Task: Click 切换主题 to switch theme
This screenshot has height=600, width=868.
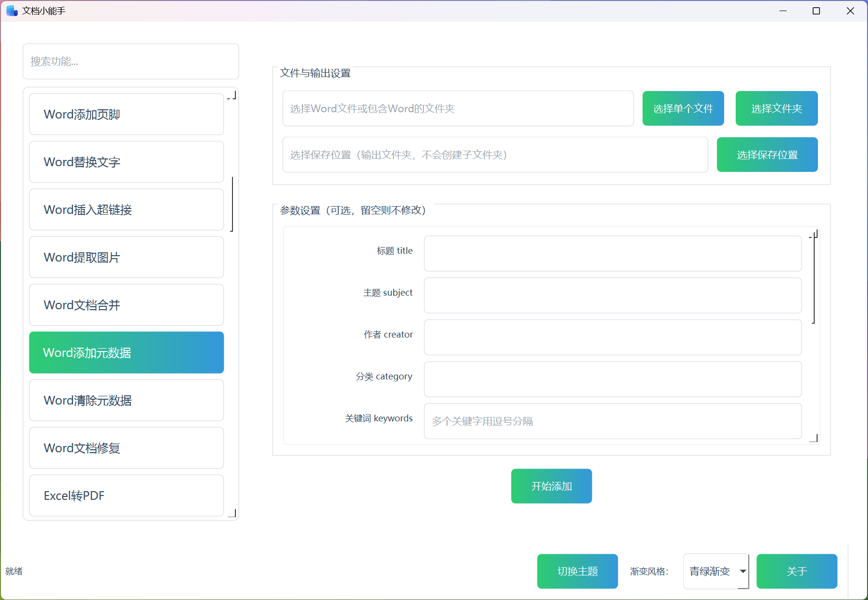Action: click(577, 571)
